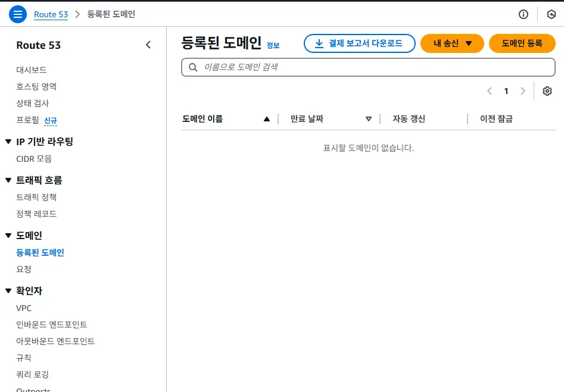Collapse the Route 53 sidebar arrow
This screenshot has width=564, height=392.
(x=148, y=45)
